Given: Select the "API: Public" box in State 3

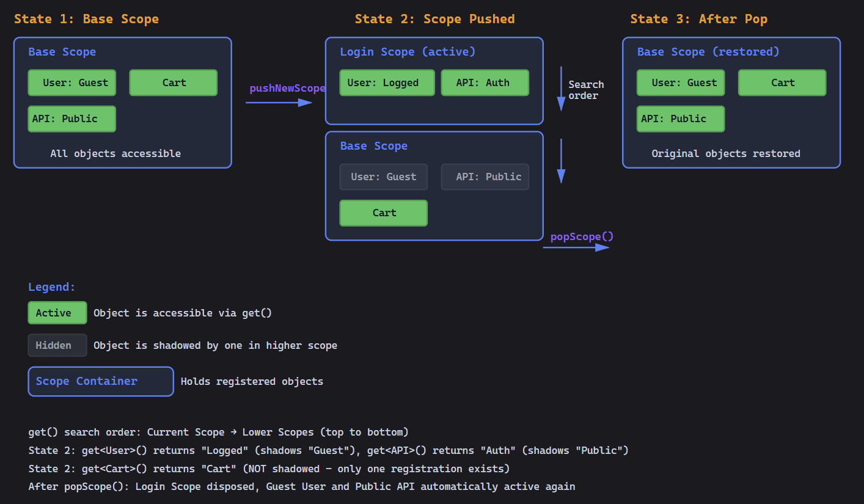Looking at the screenshot, I should pos(681,119).
